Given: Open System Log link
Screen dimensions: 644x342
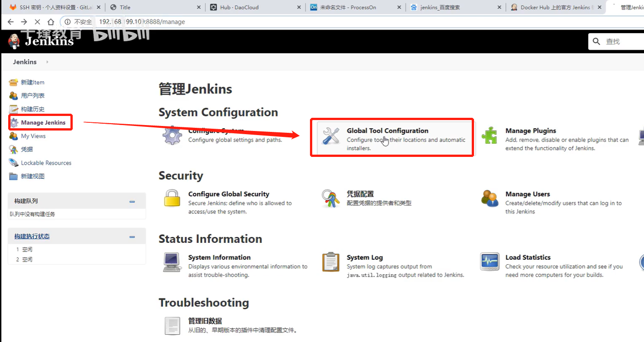Looking at the screenshot, I should click(365, 257).
